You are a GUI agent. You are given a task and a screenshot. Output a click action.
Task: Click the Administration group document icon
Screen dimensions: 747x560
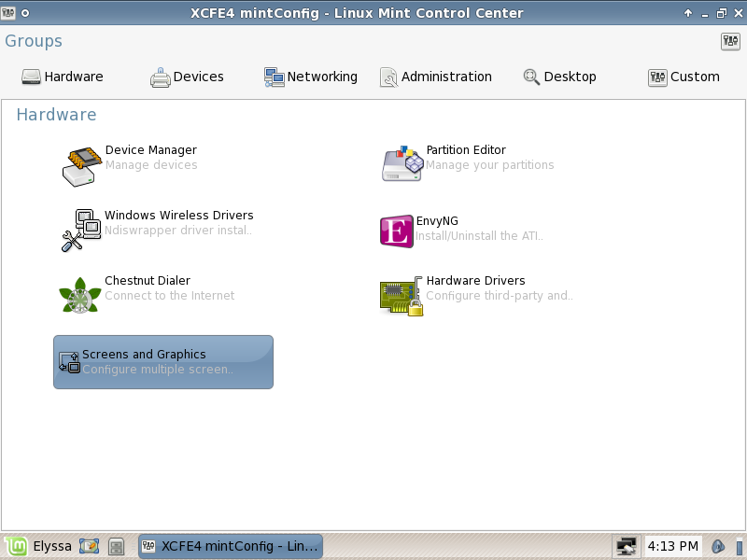tap(388, 77)
